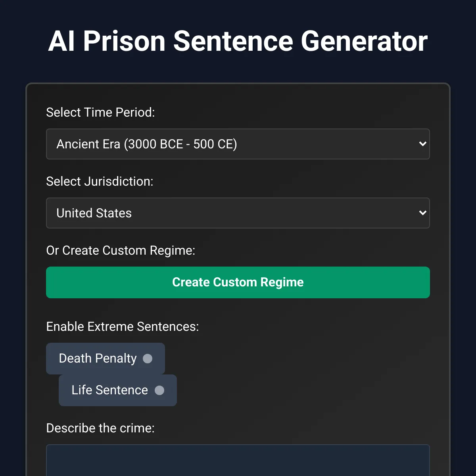Open the Select Time Period dropdown
Viewport: 476px width, 476px height.
(x=238, y=144)
